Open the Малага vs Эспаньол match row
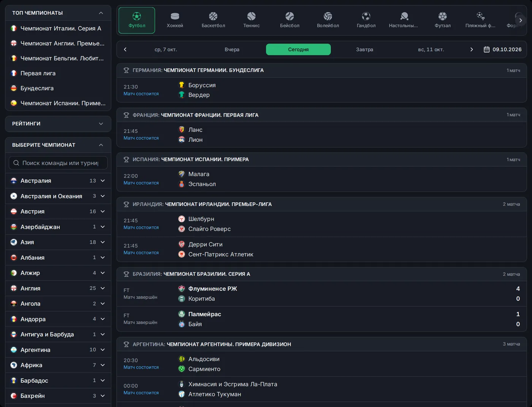 click(x=321, y=179)
